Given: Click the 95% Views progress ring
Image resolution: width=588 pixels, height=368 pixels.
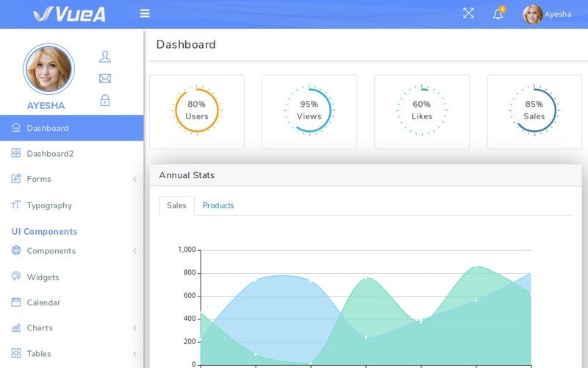Looking at the screenshot, I should [309, 110].
